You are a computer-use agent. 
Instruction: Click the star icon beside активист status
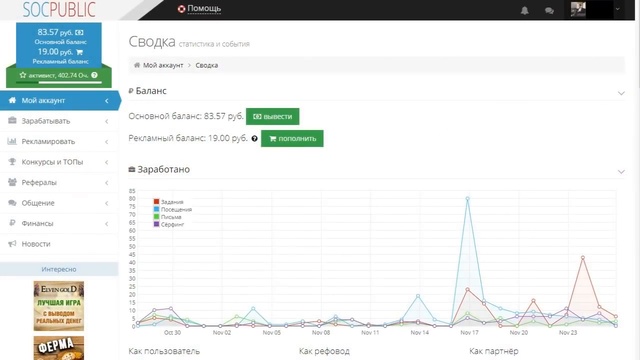(x=23, y=75)
